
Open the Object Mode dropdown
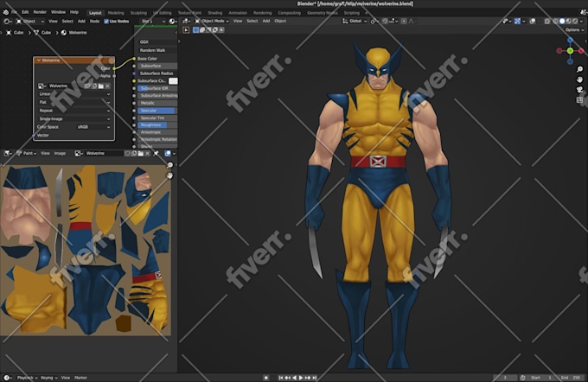pyautogui.click(x=212, y=22)
